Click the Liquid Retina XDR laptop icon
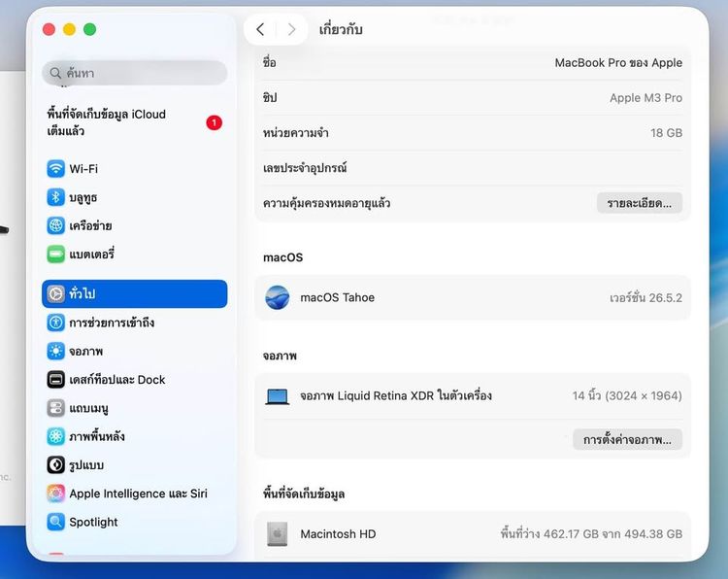The image size is (728, 579). (x=278, y=396)
